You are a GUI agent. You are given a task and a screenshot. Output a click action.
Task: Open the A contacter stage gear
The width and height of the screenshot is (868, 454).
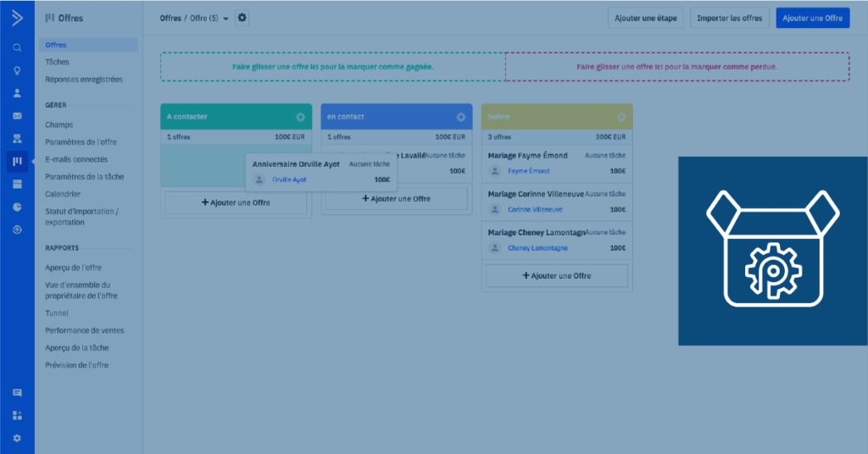(300, 117)
